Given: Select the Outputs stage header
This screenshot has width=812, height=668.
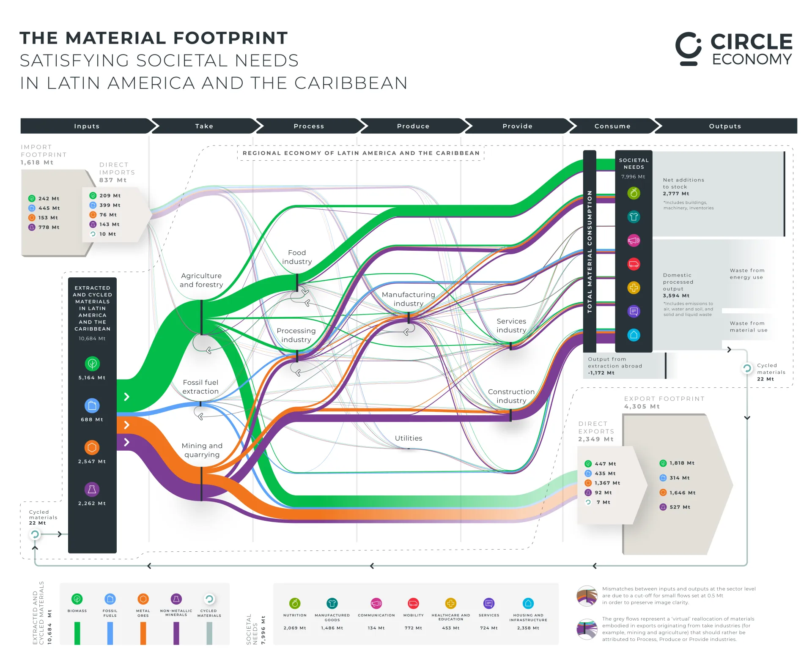Looking at the screenshot, I should [725, 126].
